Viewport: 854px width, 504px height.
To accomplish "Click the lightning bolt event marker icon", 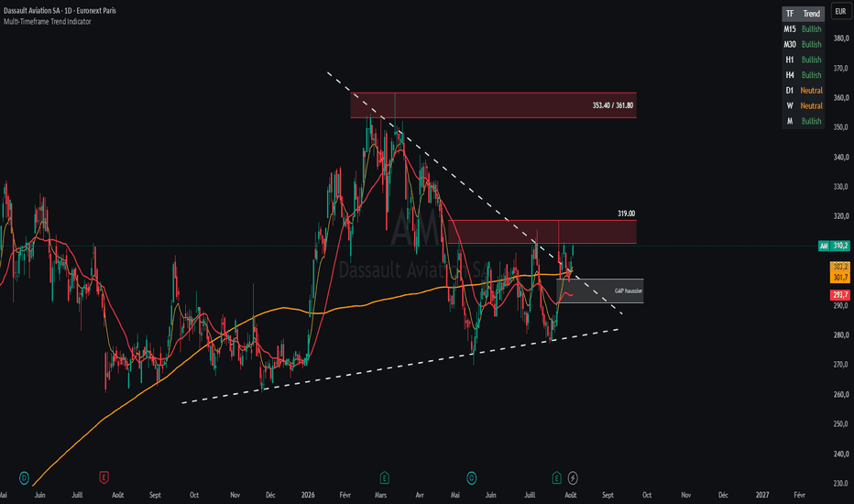I will coord(573,477).
